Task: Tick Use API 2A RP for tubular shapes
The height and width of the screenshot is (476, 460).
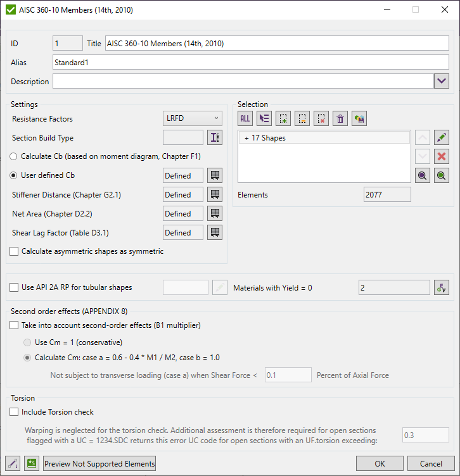Action: click(15, 287)
